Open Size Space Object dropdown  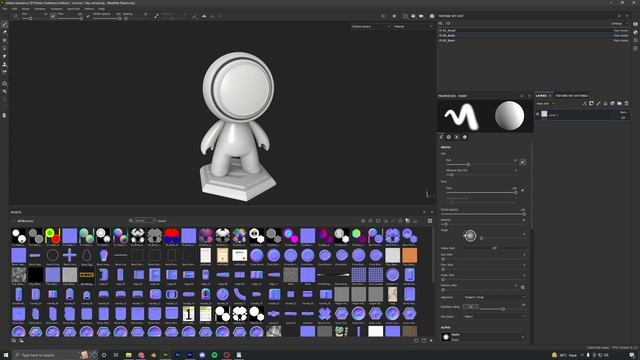tap(494, 316)
